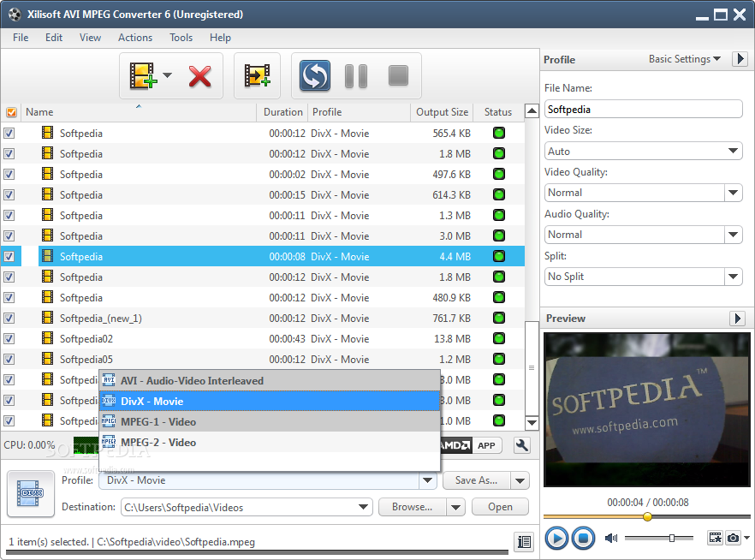Stop the preview playback
This screenshot has width=755, height=560.
[583, 538]
